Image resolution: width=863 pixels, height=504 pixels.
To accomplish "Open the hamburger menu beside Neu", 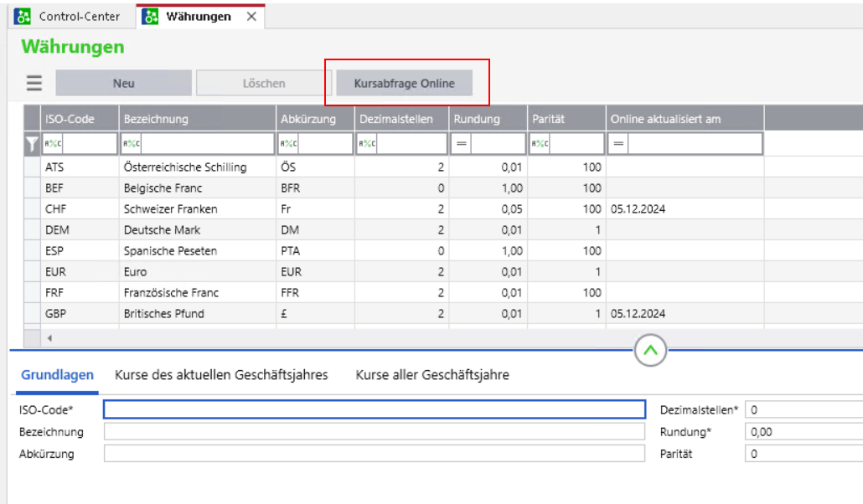I will coord(34,83).
